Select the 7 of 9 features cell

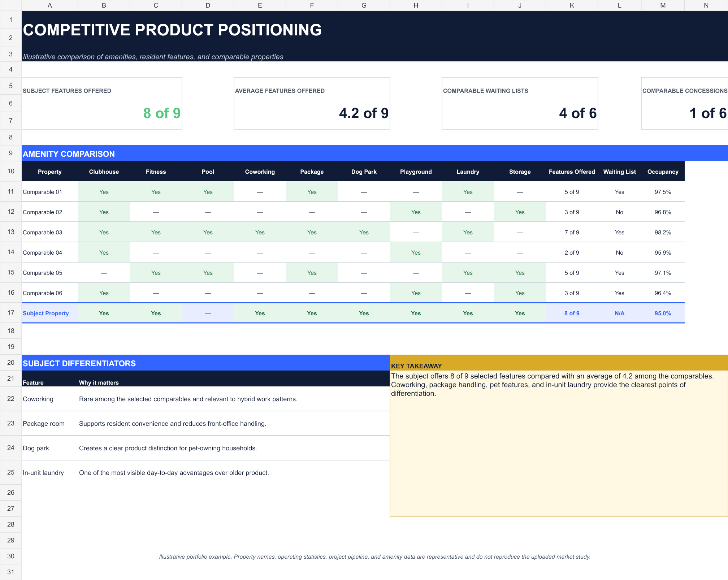(x=572, y=232)
